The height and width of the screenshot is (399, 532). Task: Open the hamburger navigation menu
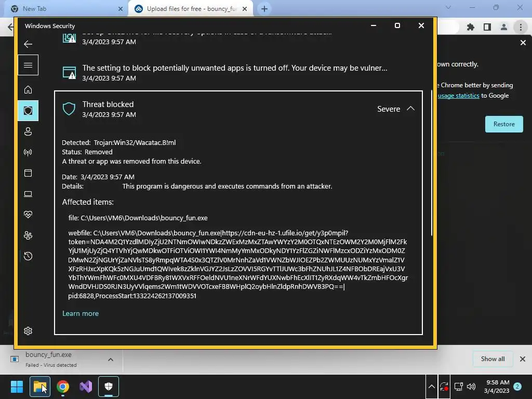click(28, 65)
